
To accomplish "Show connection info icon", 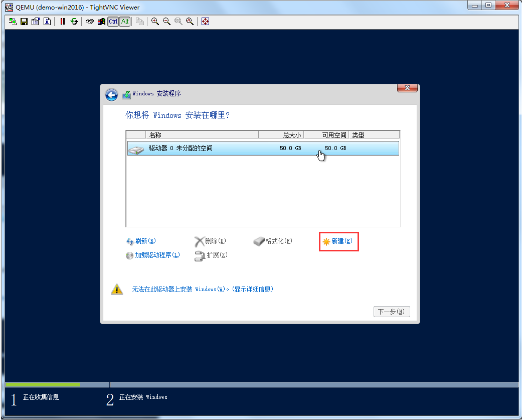I will (47, 22).
